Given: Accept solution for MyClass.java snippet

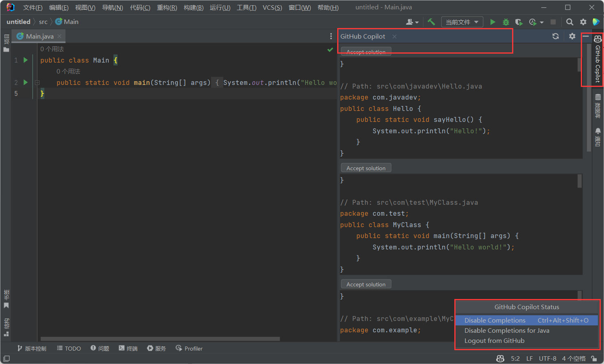Looking at the screenshot, I should (366, 168).
